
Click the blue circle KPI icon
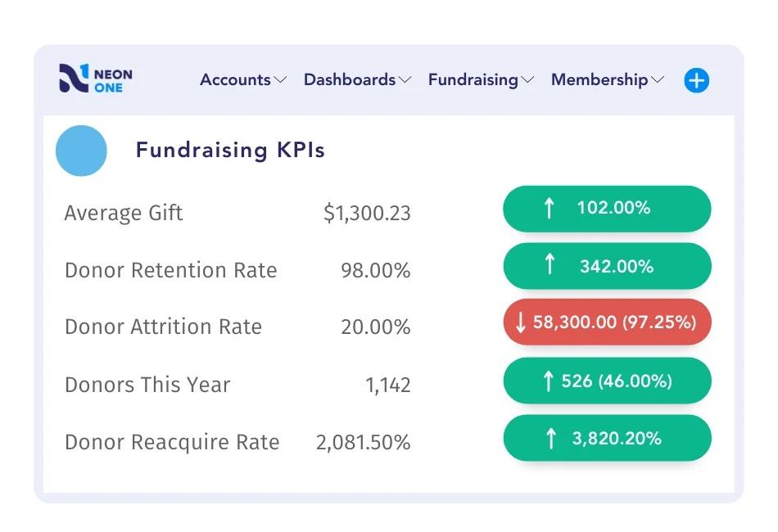pos(81,151)
